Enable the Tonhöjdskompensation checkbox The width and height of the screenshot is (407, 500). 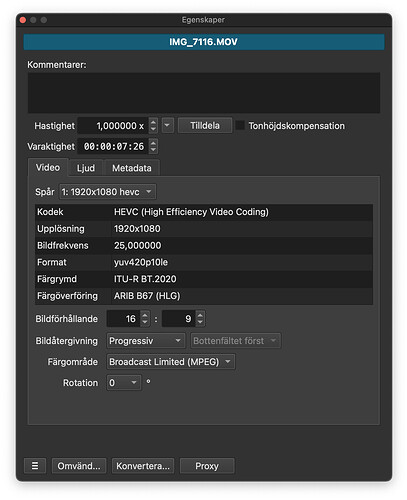point(240,126)
